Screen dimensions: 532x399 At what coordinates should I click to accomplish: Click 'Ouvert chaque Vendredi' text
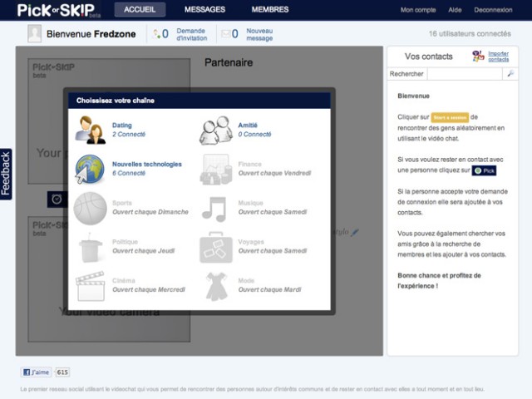pyautogui.click(x=274, y=173)
